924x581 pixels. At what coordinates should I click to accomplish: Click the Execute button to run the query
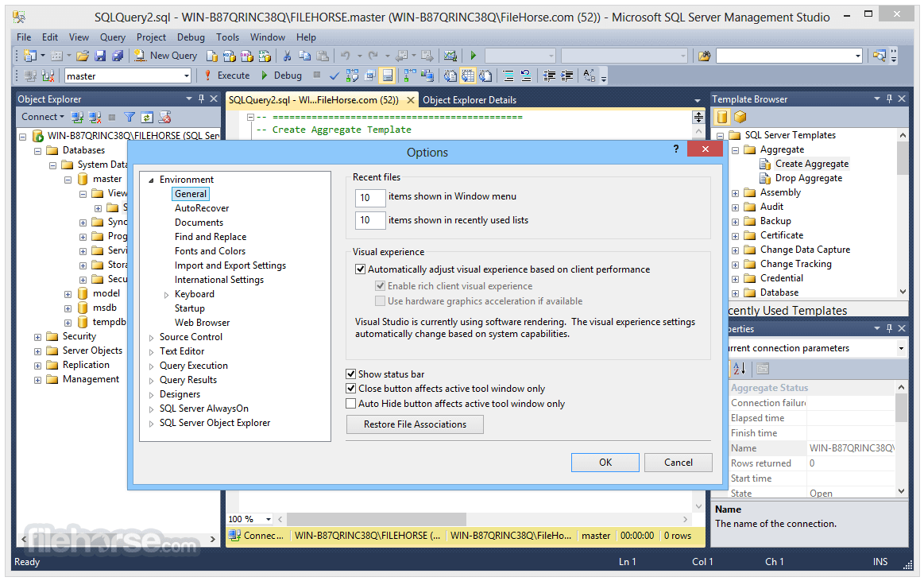(x=229, y=76)
